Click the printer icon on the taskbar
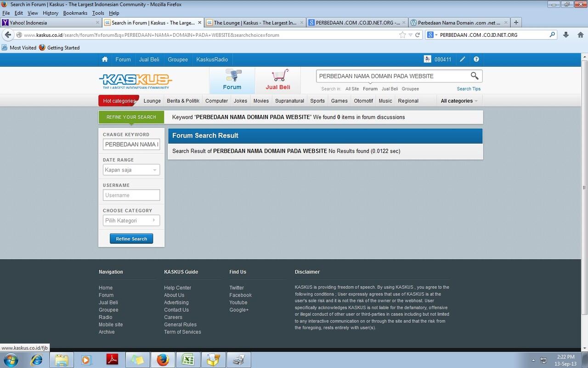The height and width of the screenshot is (368, 588). tap(238, 360)
